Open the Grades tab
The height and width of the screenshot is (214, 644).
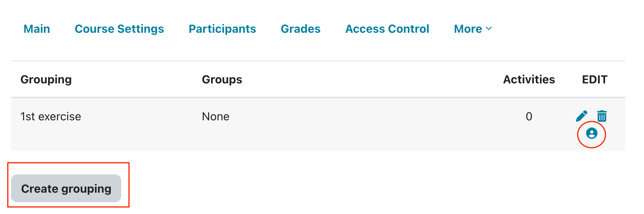(x=300, y=29)
